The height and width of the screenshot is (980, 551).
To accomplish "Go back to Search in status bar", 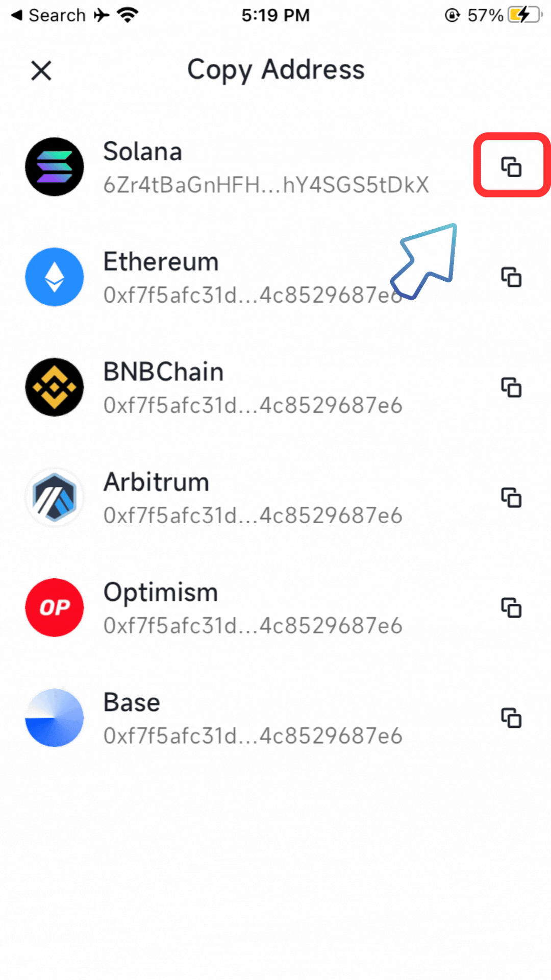I will click(48, 15).
